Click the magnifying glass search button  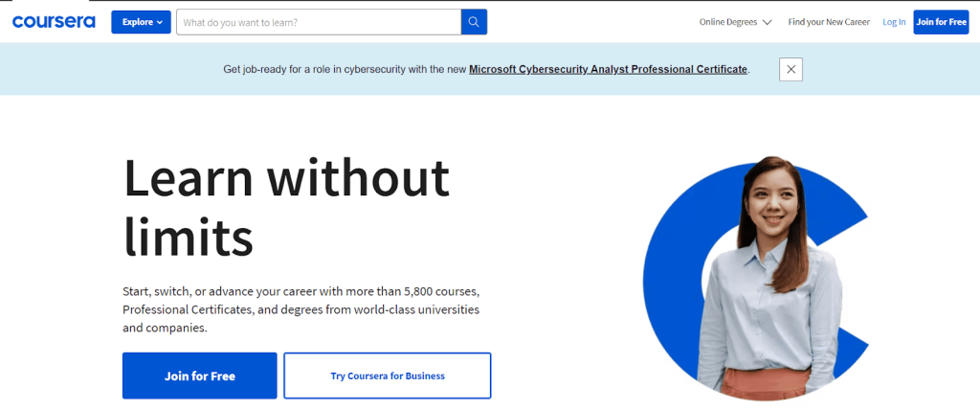pyautogui.click(x=474, y=22)
